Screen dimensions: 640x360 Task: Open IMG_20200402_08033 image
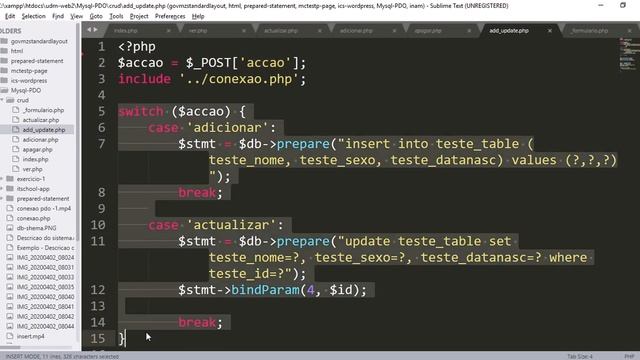coord(45,277)
